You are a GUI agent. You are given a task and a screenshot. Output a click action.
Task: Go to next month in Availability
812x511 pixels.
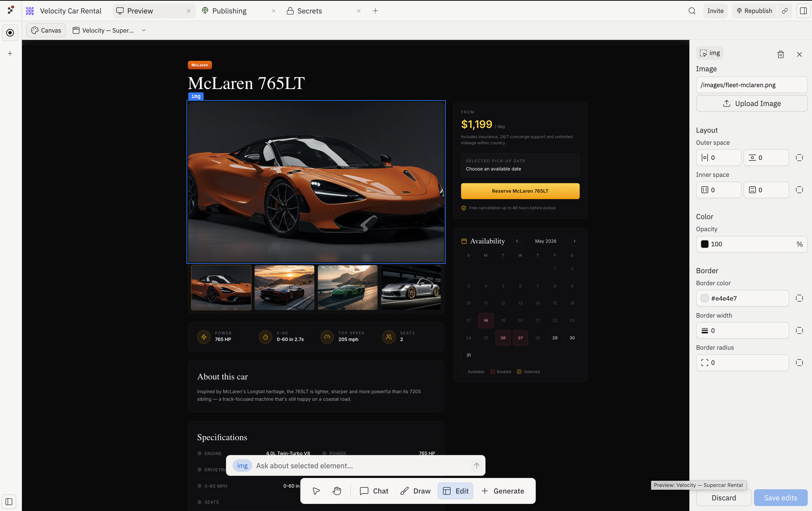coord(574,241)
